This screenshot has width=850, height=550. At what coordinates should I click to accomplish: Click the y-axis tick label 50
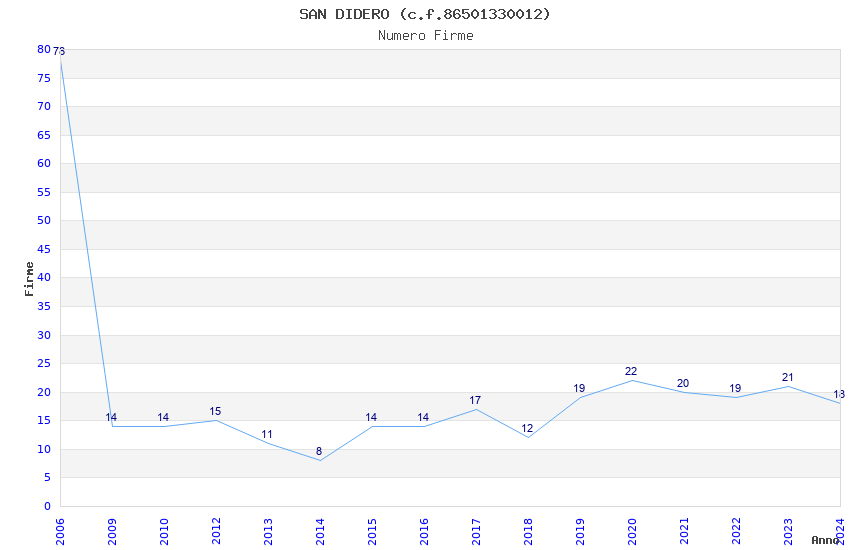[44, 220]
